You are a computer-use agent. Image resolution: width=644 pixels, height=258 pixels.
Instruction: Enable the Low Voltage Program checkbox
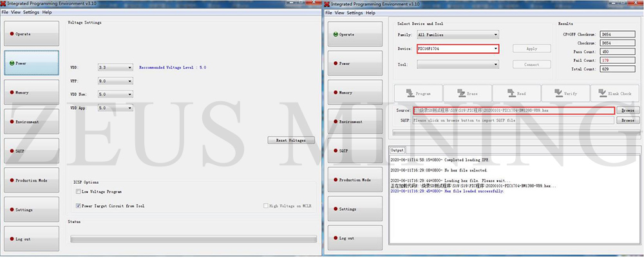(x=77, y=192)
